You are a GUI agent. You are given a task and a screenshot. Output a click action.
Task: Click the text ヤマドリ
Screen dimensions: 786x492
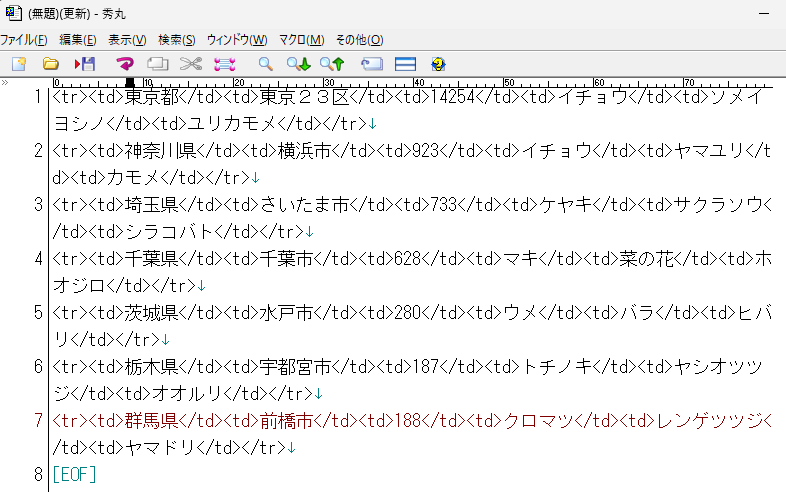[x=160, y=447]
